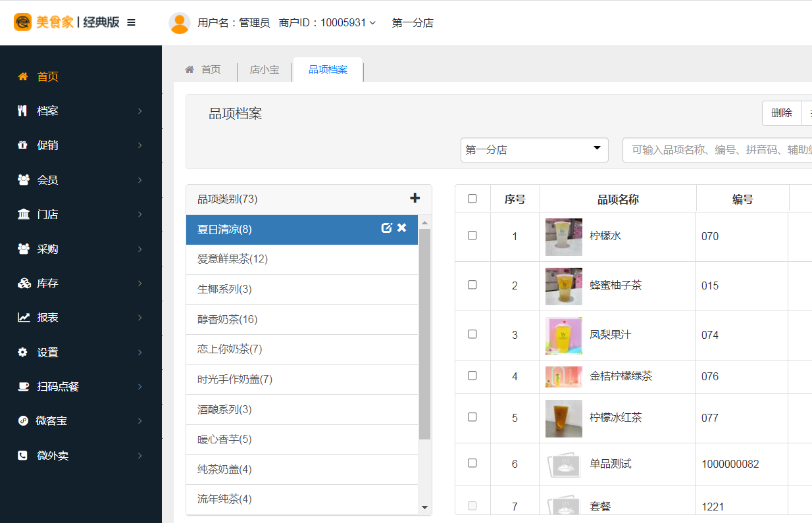Open the 微外卖 sidebar menu
This screenshot has width=812, height=523.
pyautogui.click(x=80, y=455)
